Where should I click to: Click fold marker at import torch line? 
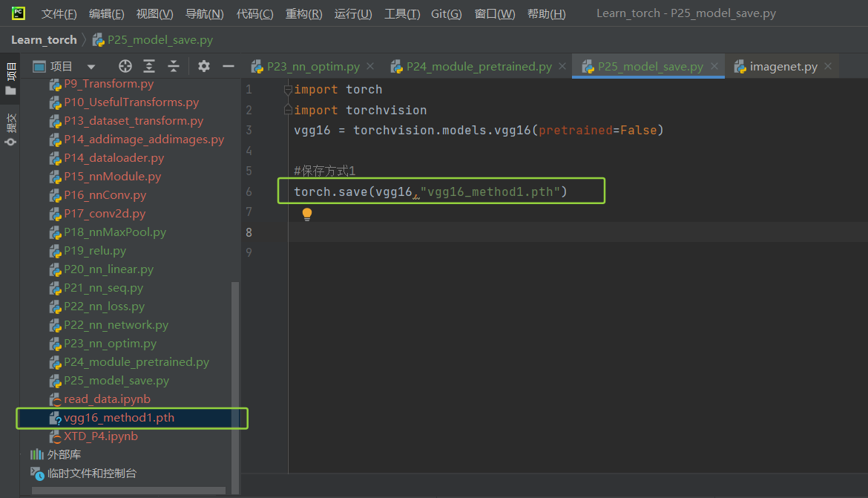(288, 90)
